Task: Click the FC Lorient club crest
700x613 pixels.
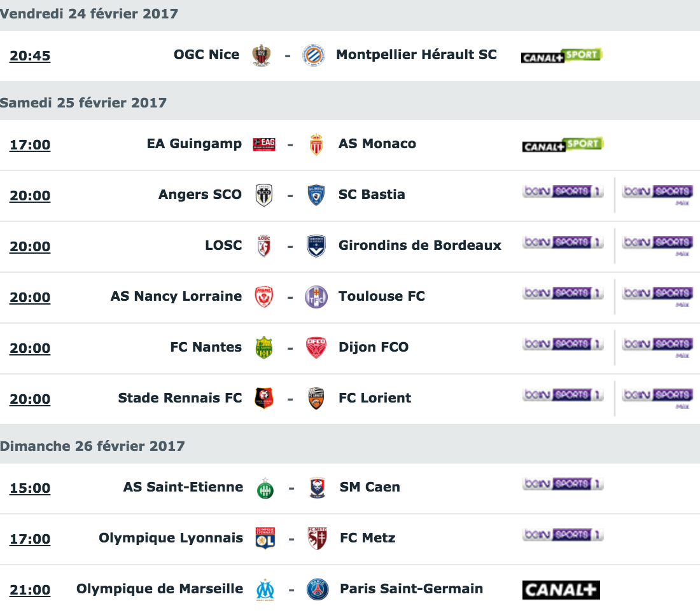Action: coord(316,399)
